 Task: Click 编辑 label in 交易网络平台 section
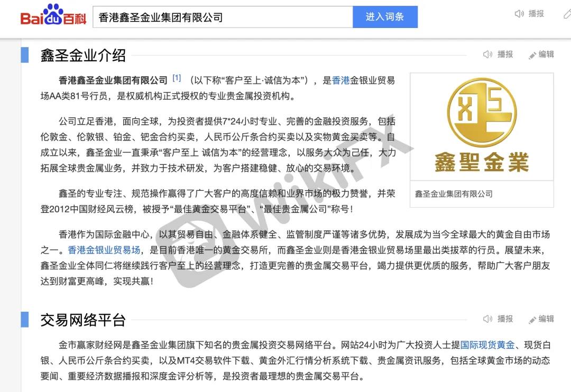(546, 319)
